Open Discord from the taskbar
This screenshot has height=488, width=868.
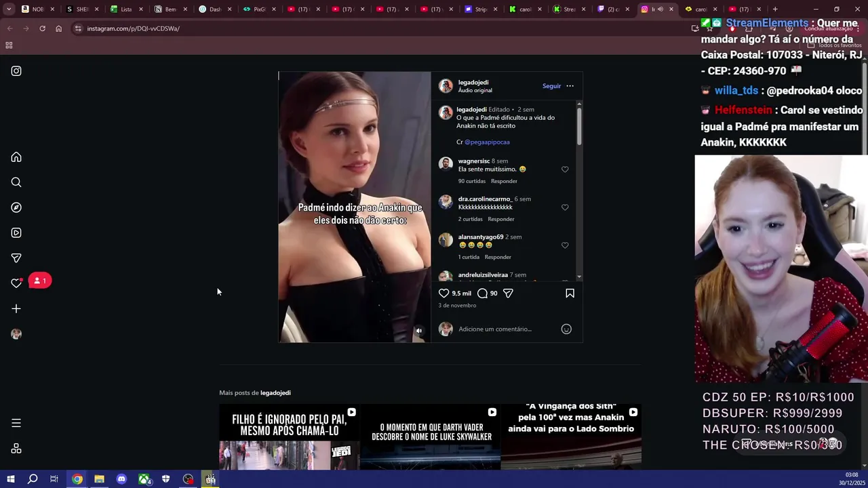[x=121, y=479]
